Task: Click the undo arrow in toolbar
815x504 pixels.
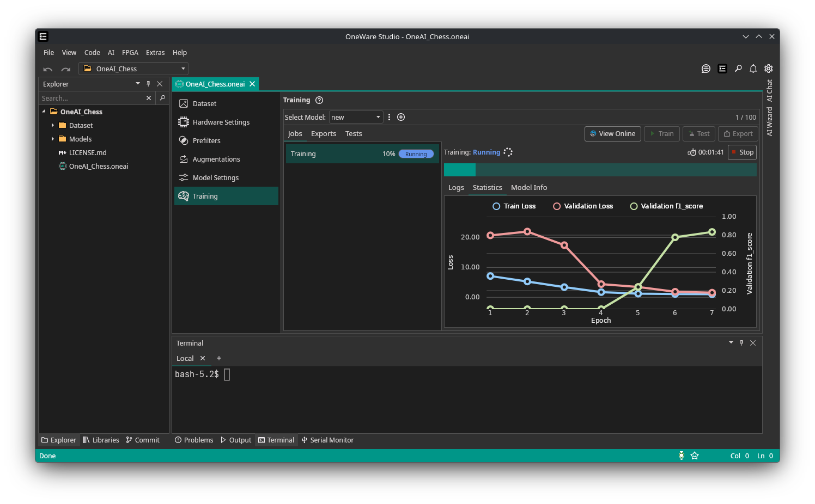Action: 48,69
